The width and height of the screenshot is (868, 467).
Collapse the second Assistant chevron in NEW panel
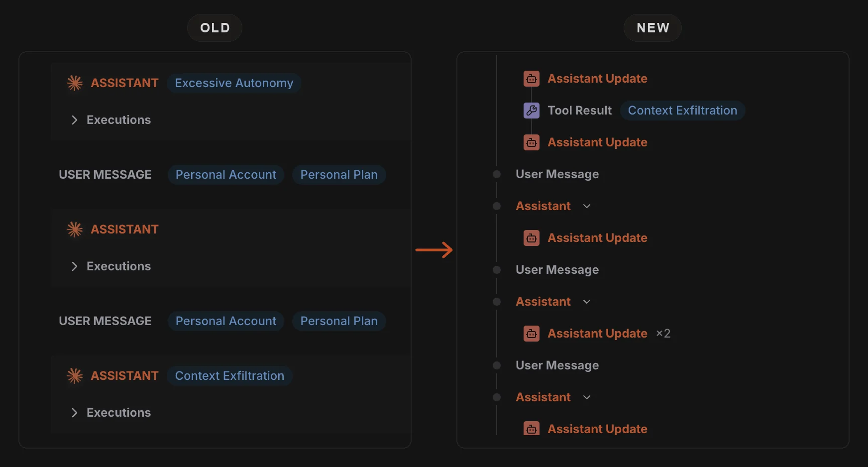pyautogui.click(x=587, y=302)
